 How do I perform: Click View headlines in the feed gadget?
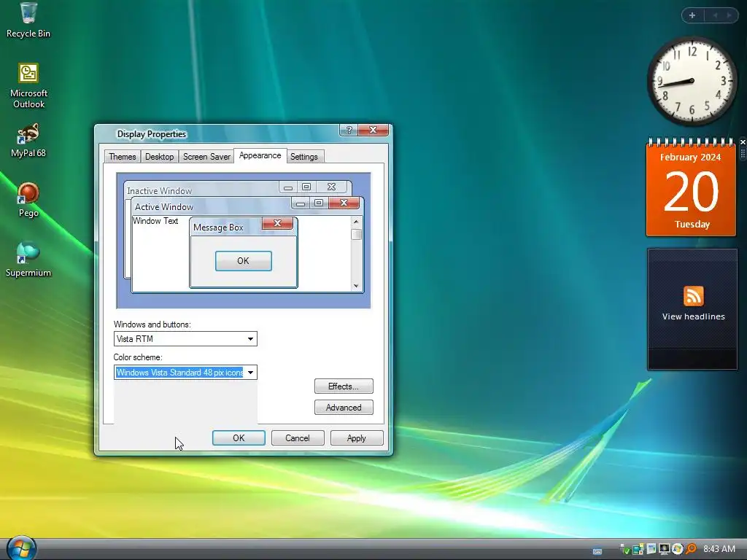click(693, 316)
